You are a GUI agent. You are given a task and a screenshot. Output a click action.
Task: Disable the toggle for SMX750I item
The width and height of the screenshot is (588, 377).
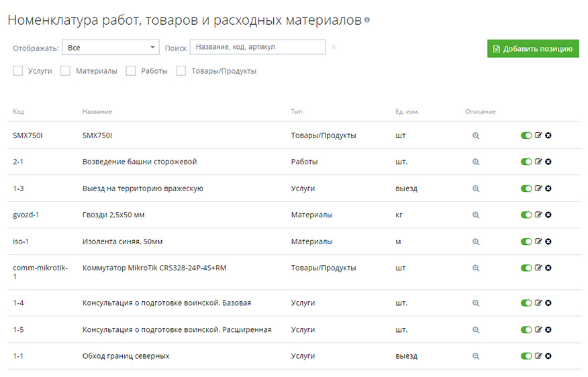526,136
